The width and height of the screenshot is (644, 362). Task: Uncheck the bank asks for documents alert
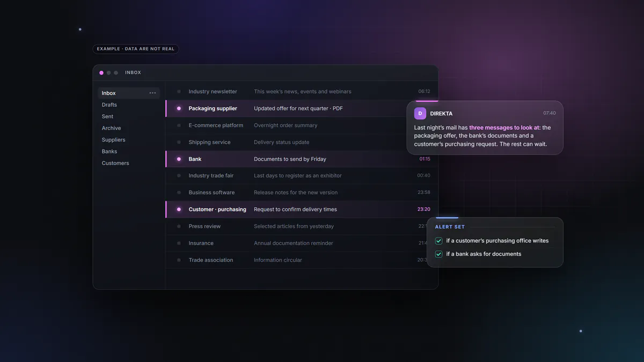pos(438,254)
